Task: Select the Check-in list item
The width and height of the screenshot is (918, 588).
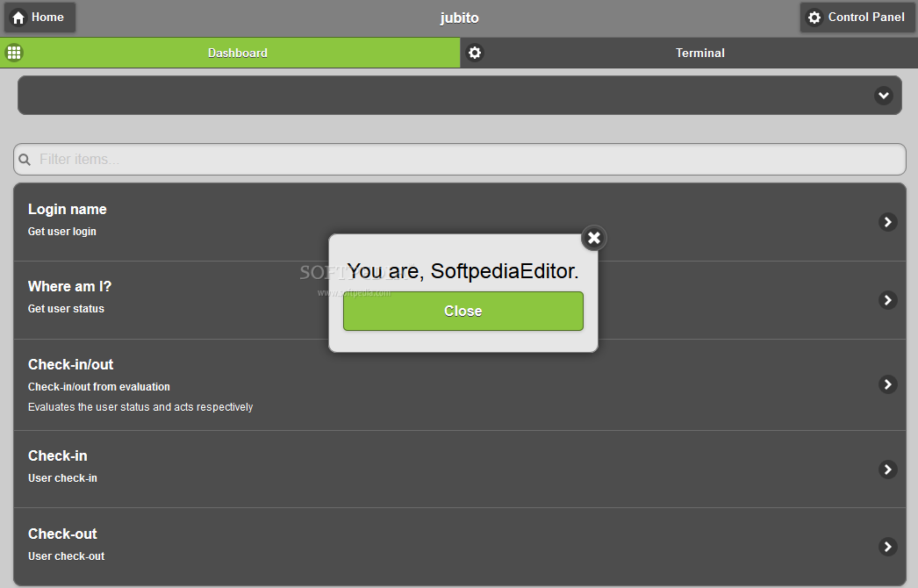Action: pyautogui.click(x=460, y=470)
